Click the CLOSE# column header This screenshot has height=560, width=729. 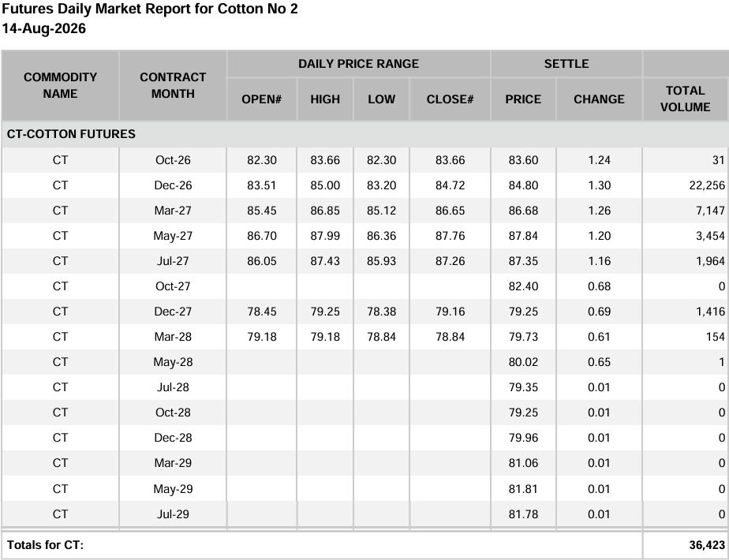[450, 99]
